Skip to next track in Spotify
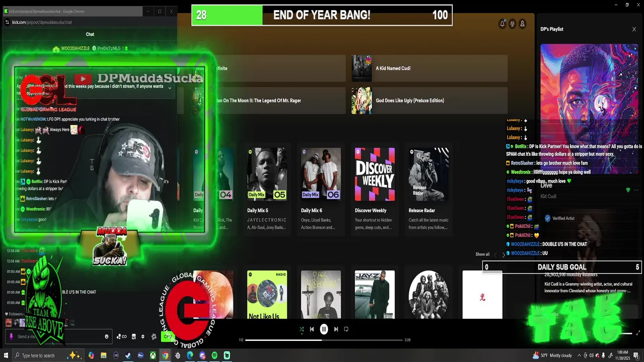 (x=336, y=329)
